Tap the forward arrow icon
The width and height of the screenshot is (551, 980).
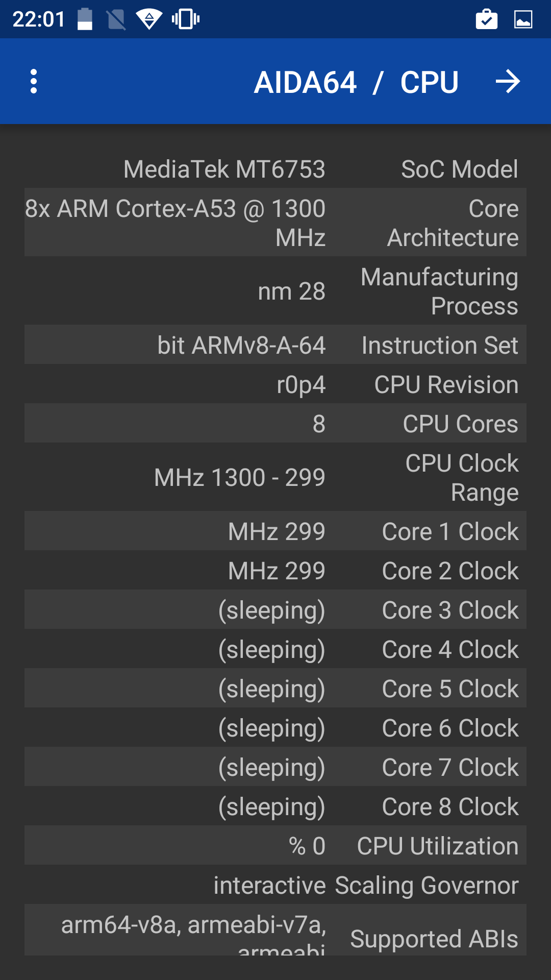coord(508,82)
